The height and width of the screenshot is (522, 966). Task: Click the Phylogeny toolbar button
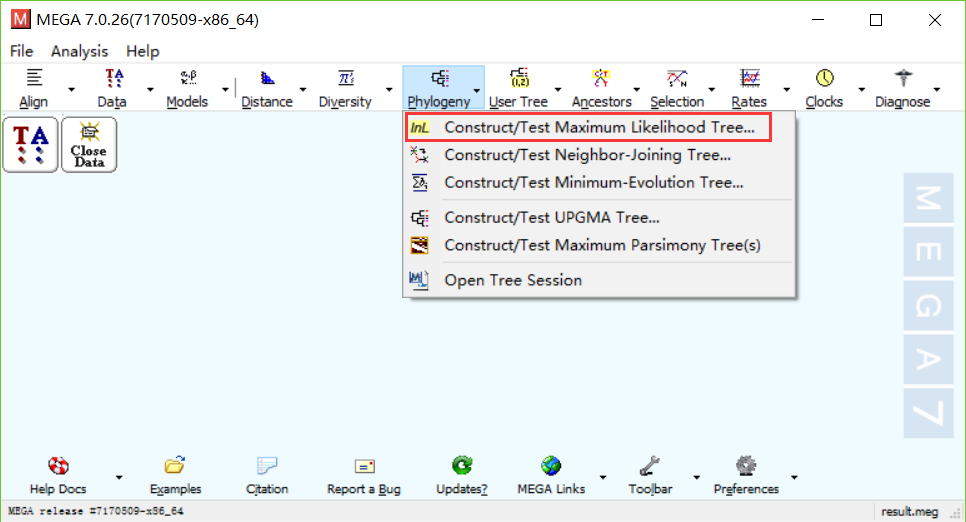click(x=439, y=88)
